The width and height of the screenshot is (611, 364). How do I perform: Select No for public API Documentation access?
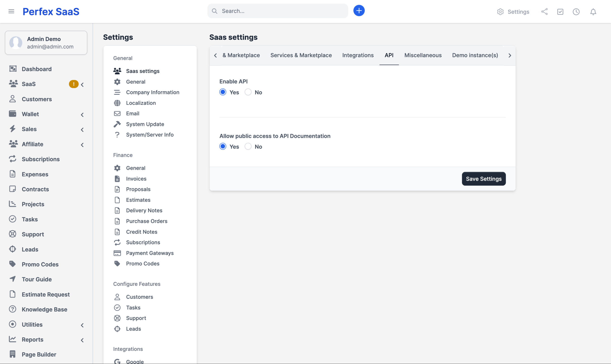pyautogui.click(x=248, y=146)
